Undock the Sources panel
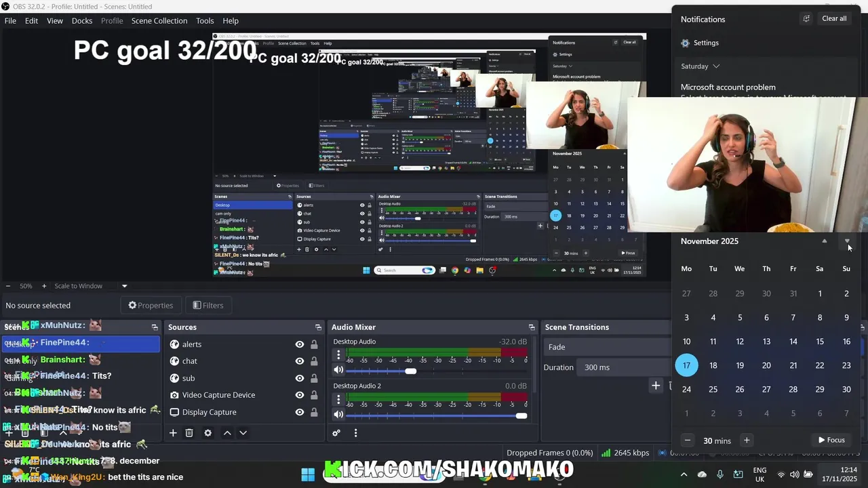 [318, 327]
